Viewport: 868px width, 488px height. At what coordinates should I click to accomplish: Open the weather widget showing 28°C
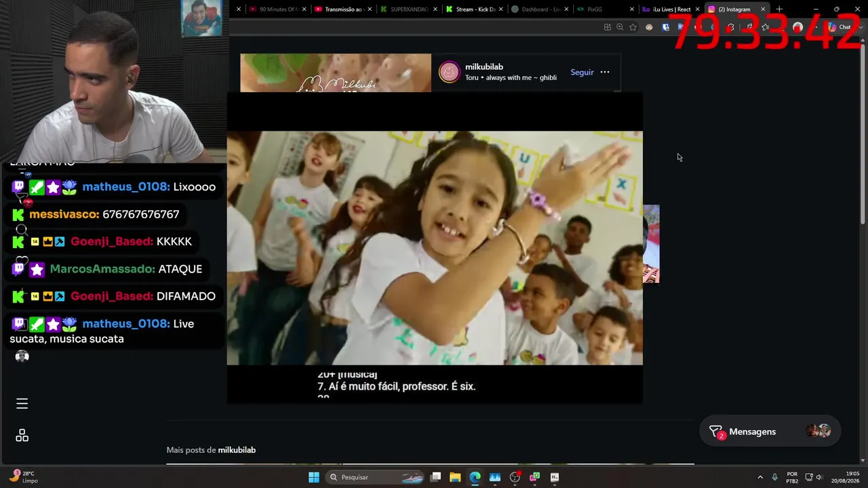[24, 477]
